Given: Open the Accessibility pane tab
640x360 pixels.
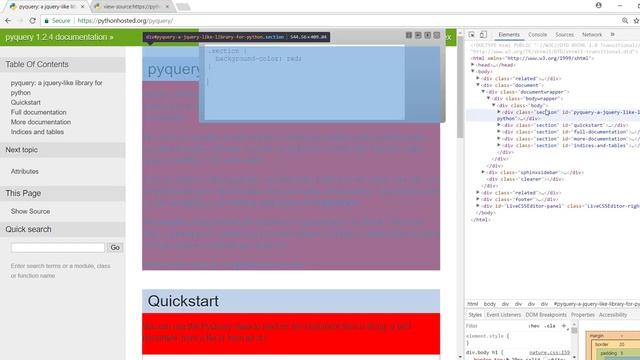Looking at the screenshot, I should [613, 315].
